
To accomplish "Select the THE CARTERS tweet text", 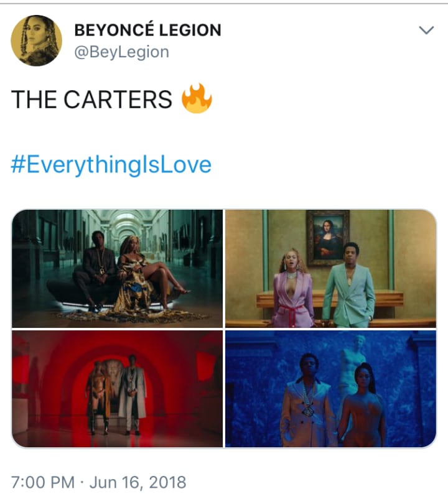I will (91, 100).
